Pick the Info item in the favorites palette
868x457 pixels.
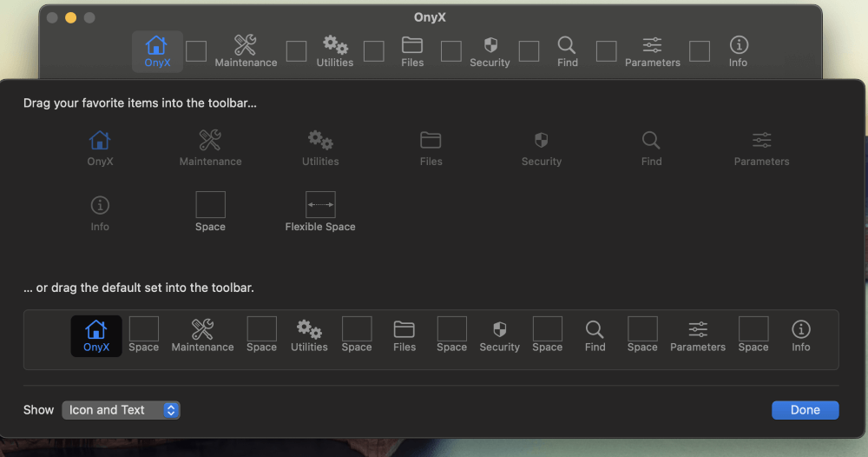coord(100,213)
